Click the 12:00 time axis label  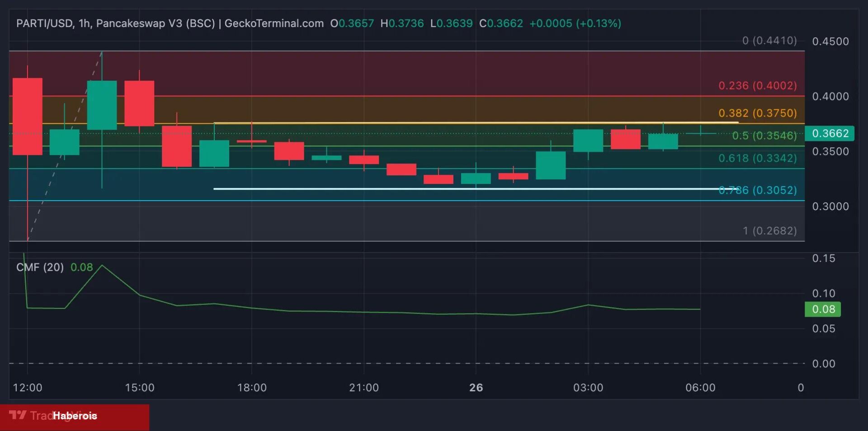(x=28, y=388)
